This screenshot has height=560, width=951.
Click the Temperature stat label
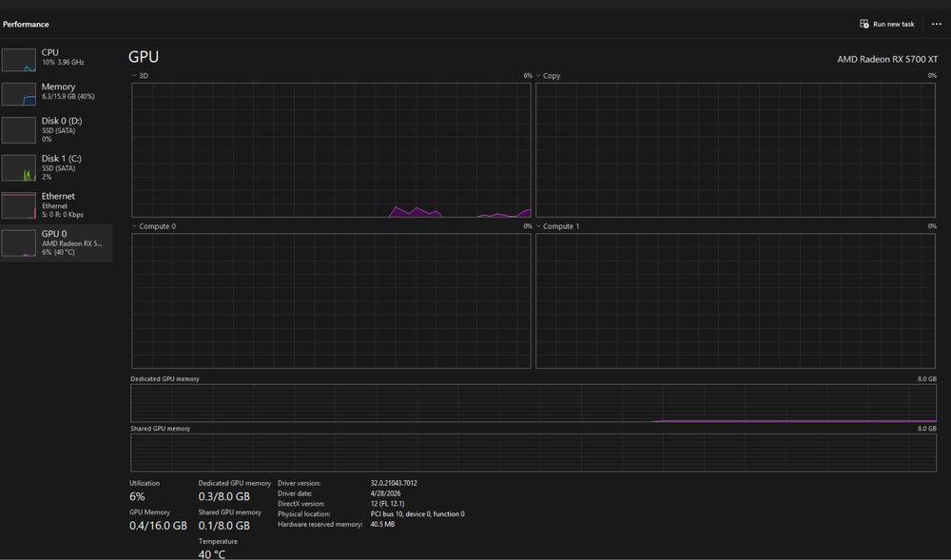(218, 541)
